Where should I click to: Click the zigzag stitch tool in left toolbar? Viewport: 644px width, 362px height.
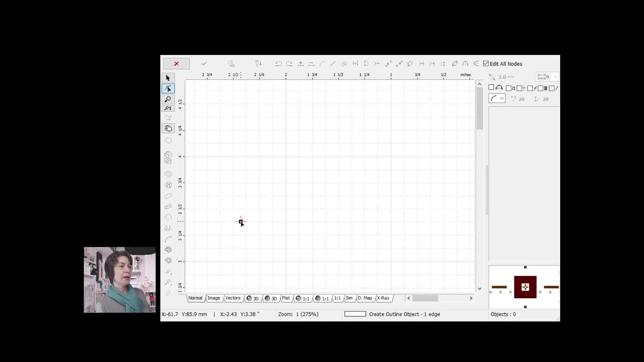[168, 228]
